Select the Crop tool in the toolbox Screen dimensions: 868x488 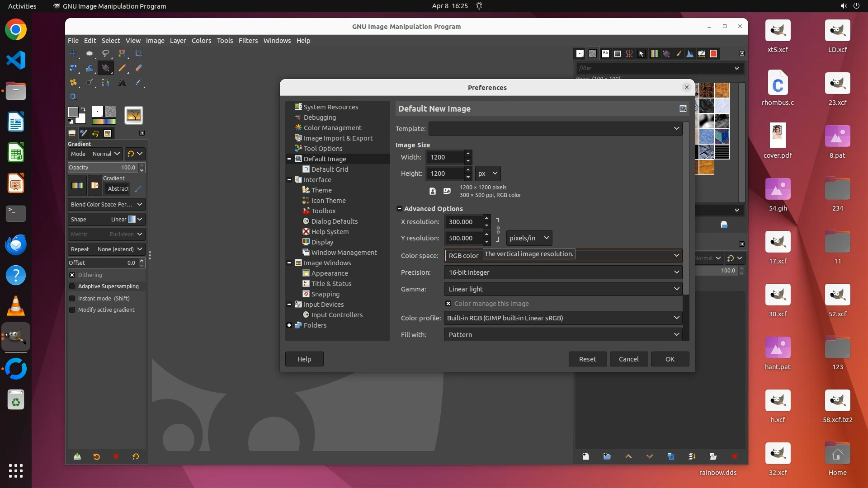point(138,53)
